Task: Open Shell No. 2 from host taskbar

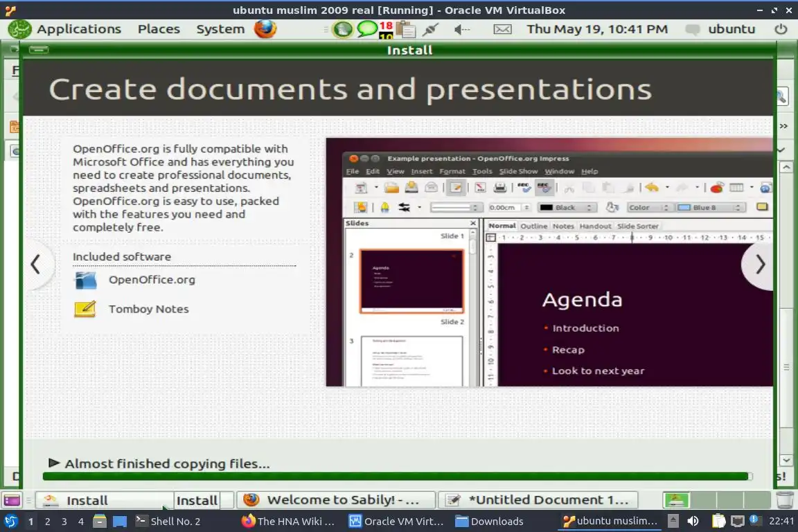Action: [x=168, y=522]
